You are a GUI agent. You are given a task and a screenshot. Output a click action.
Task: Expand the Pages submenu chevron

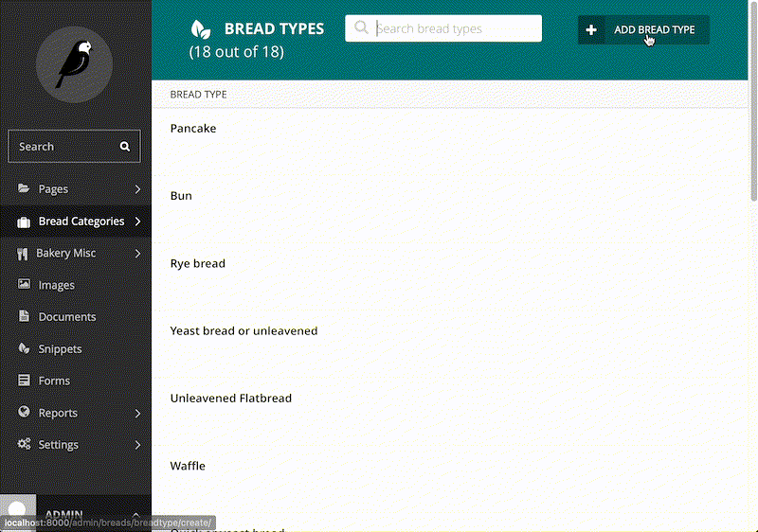click(x=137, y=189)
